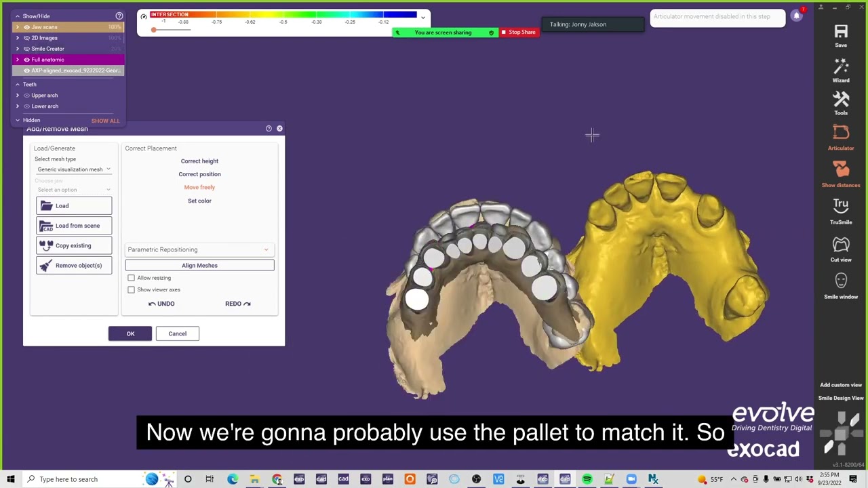Select Correct height placement option
Viewport: 868px width, 488px height.
199,161
